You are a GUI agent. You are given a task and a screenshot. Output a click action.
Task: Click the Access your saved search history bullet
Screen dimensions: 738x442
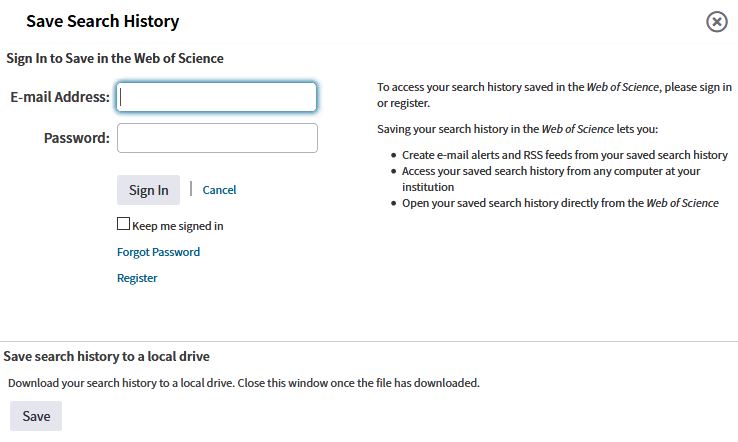(551, 179)
